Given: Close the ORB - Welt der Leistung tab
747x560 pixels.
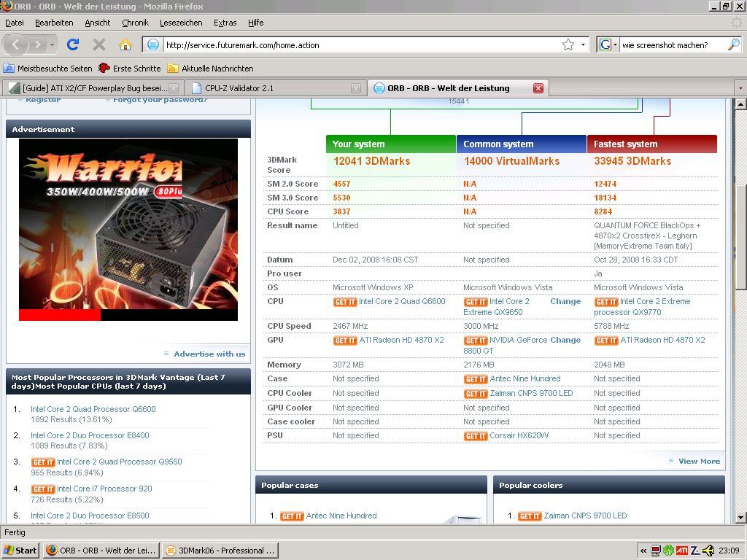Looking at the screenshot, I should pos(538,88).
